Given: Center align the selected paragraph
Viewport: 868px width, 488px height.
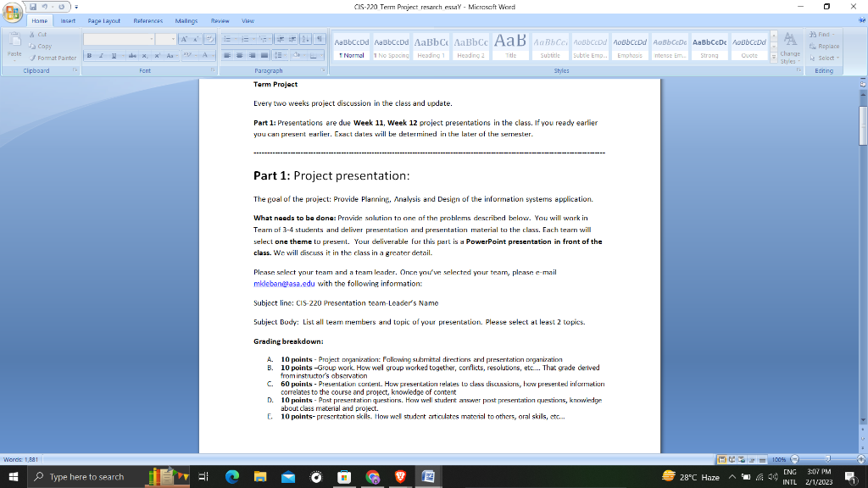Looking at the screenshot, I should pos(239,55).
